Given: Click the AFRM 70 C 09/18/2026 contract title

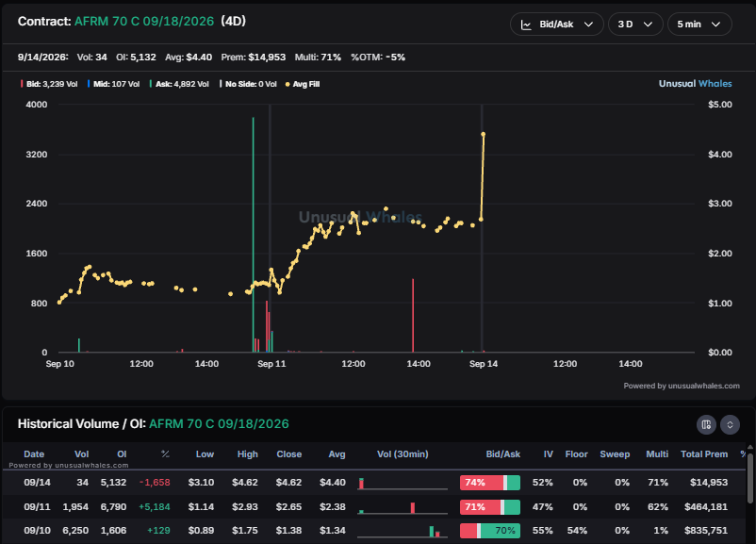Looking at the screenshot, I should pyautogui.click(x=143, y=22).
